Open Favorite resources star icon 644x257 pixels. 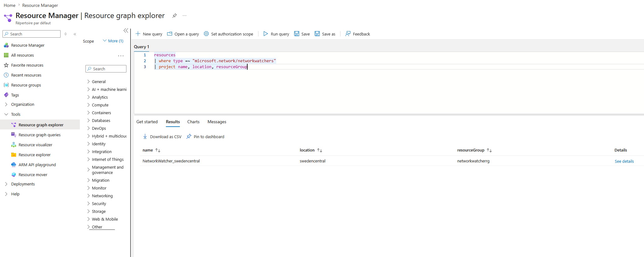click(6, 65)
